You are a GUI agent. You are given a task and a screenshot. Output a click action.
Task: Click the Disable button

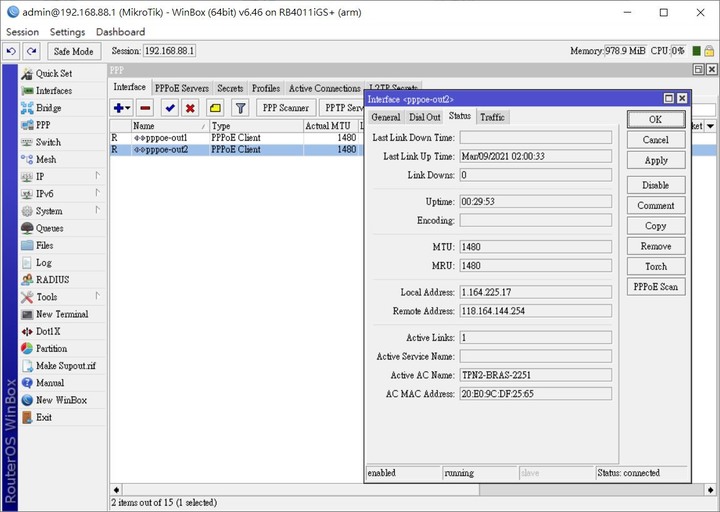pyautogui.click(x=656, y=185)
